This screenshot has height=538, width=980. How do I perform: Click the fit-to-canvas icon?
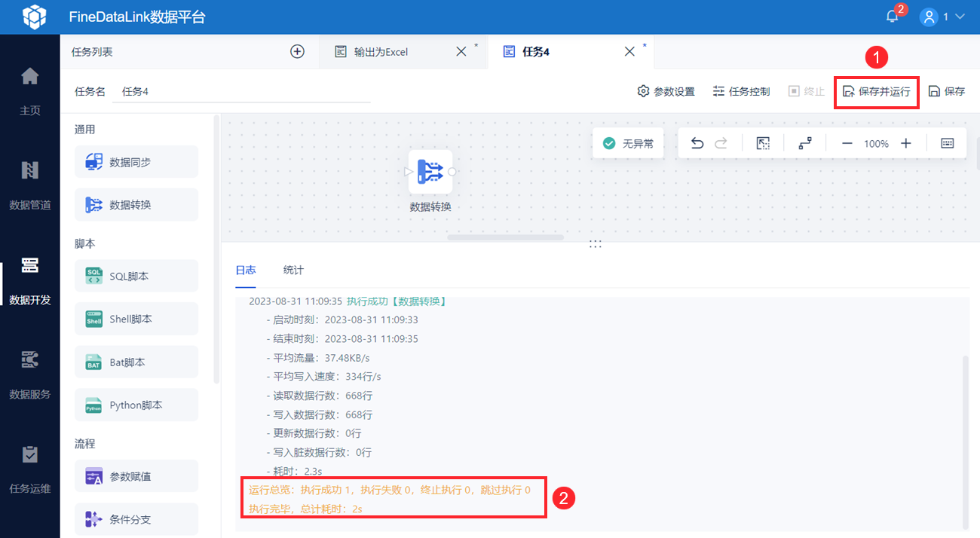tap(762, 143)
